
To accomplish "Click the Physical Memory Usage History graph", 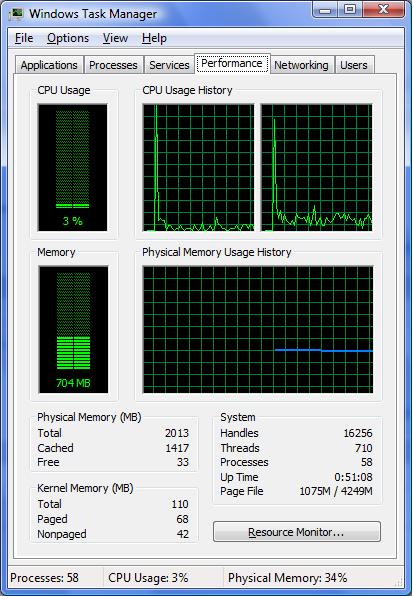I will (x=258, y=330).
